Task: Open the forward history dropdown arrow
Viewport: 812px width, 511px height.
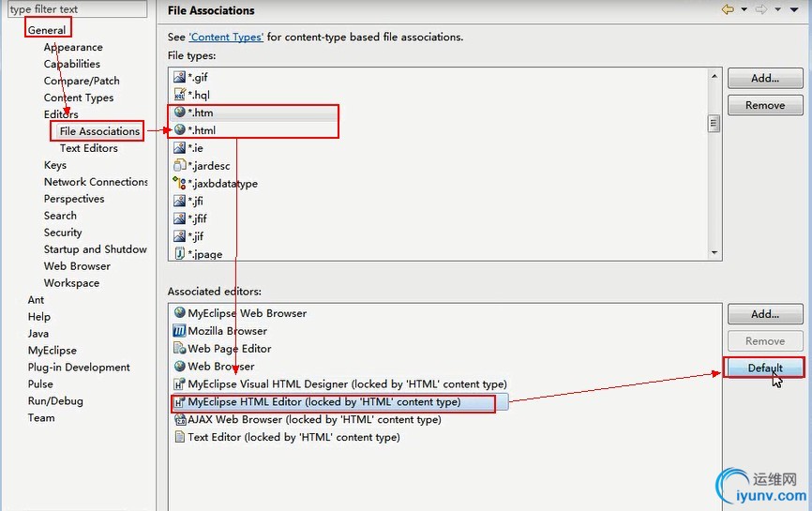Action: (x=778, y=9)
